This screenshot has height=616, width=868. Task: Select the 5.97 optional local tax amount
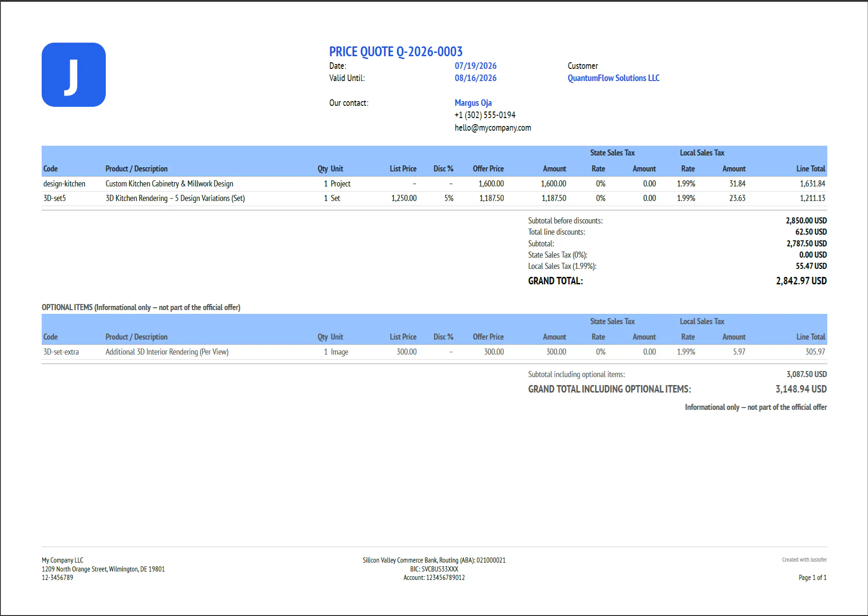pos(739,352)
